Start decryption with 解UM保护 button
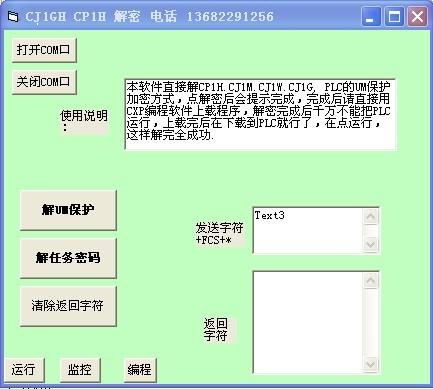The image size is (433, 389). (68, 210)
